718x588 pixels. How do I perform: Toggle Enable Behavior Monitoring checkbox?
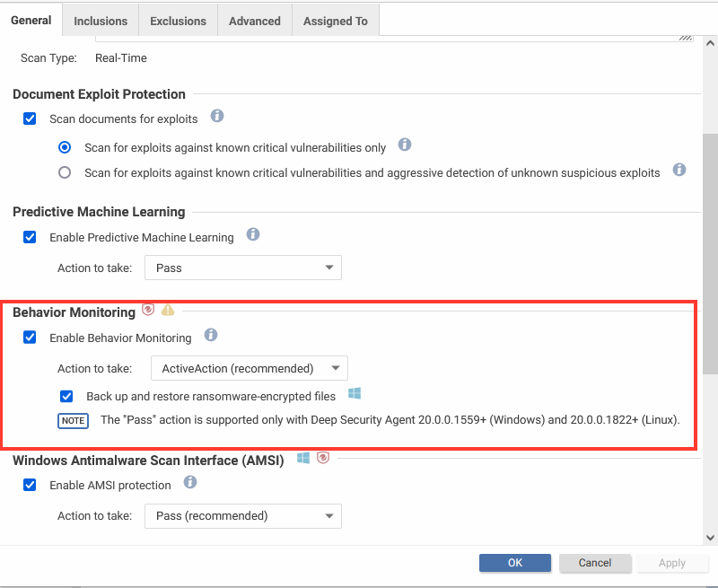pyautogui.click(x=30, y=338)
